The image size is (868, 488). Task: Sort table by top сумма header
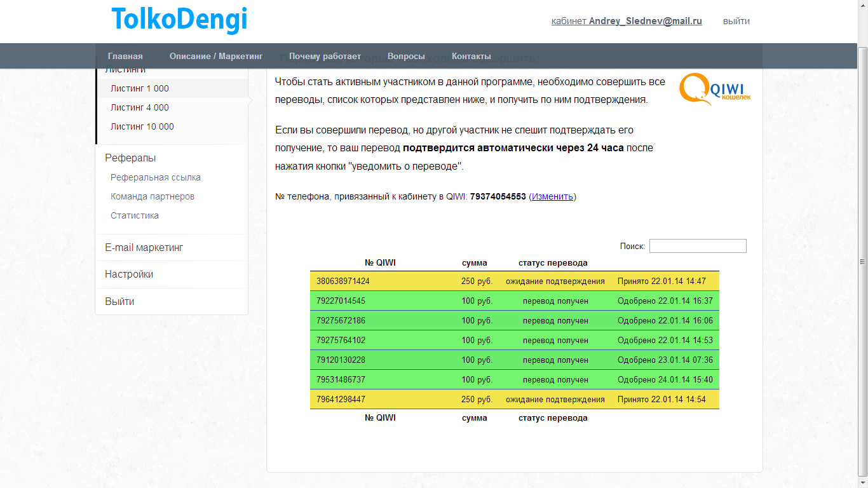pyautogui.click(x=475, y=262)
